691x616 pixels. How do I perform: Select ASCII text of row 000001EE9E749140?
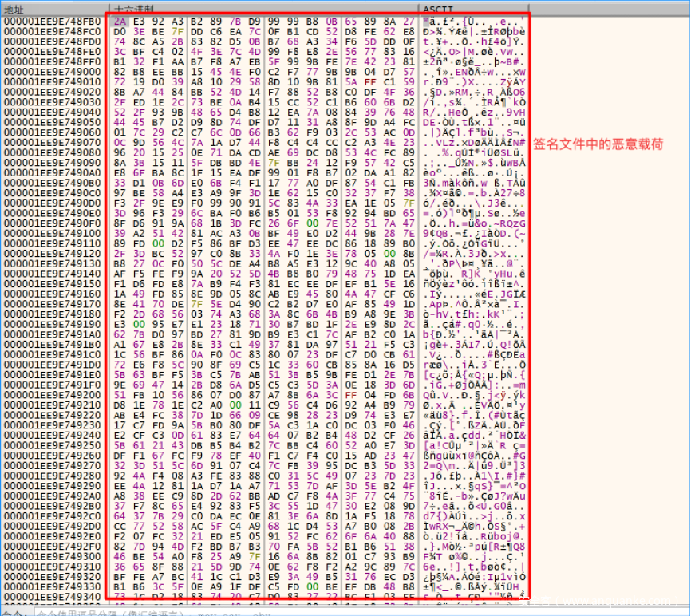coord(474,274)
